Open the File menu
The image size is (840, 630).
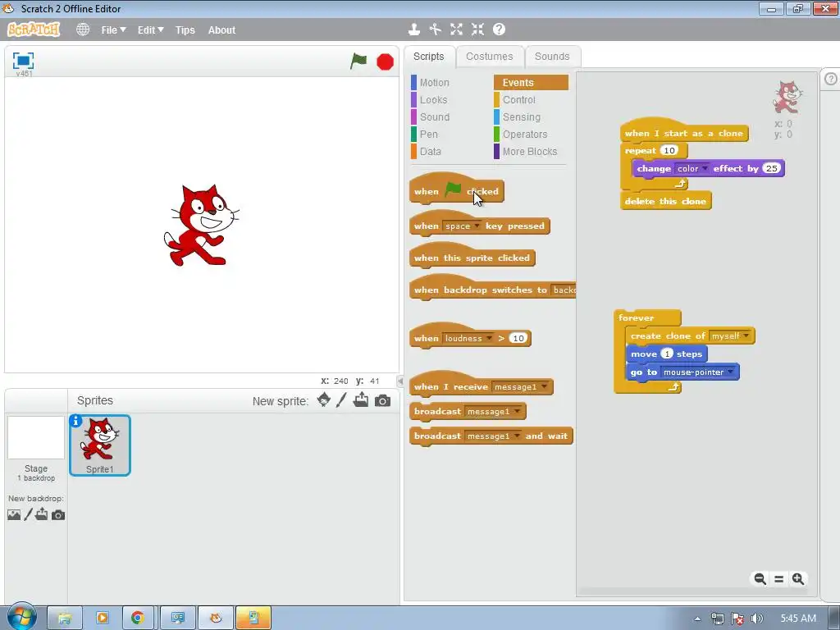[x=113, y=30]
